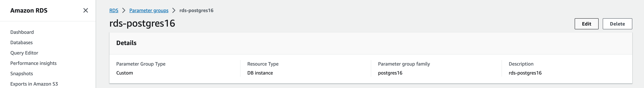The image size is (644, 88).
Task: Click the postgres16 family value
Action: click(x=390, y=73)
